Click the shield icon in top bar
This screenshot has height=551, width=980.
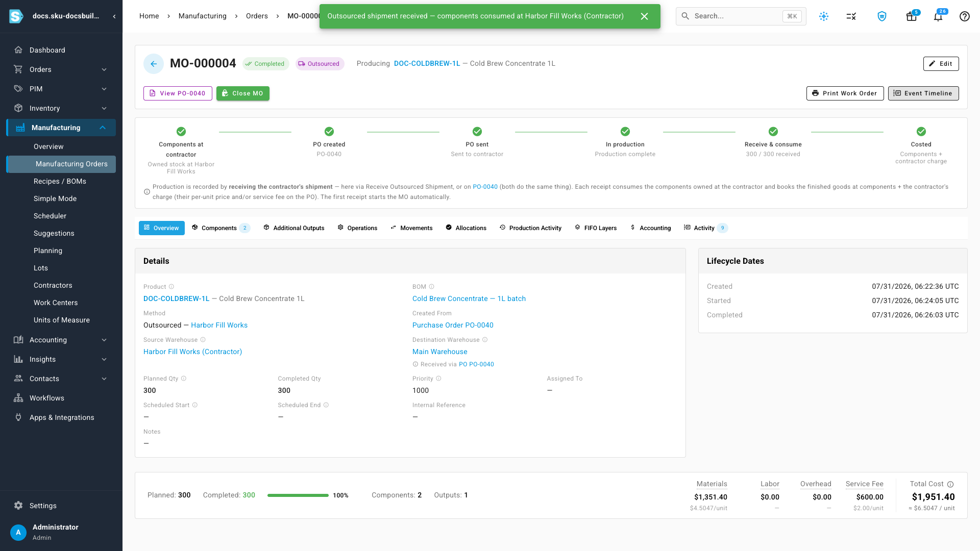click(x=882, y=16)
